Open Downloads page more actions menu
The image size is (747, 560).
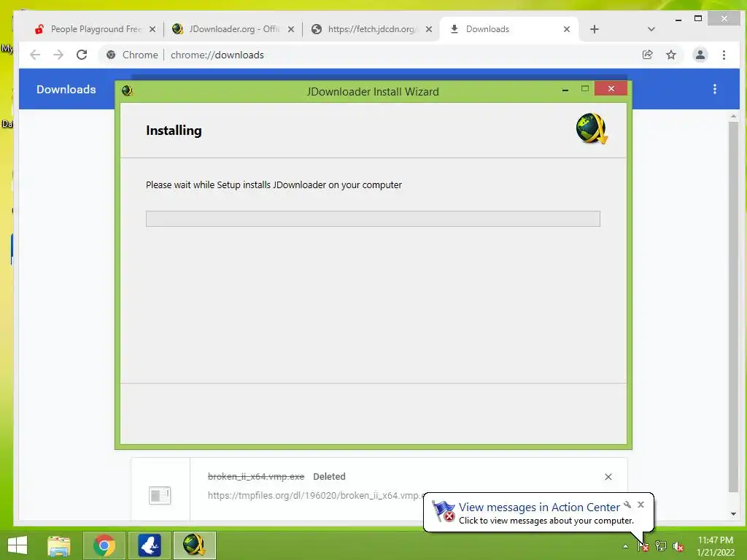coord(714,89)
